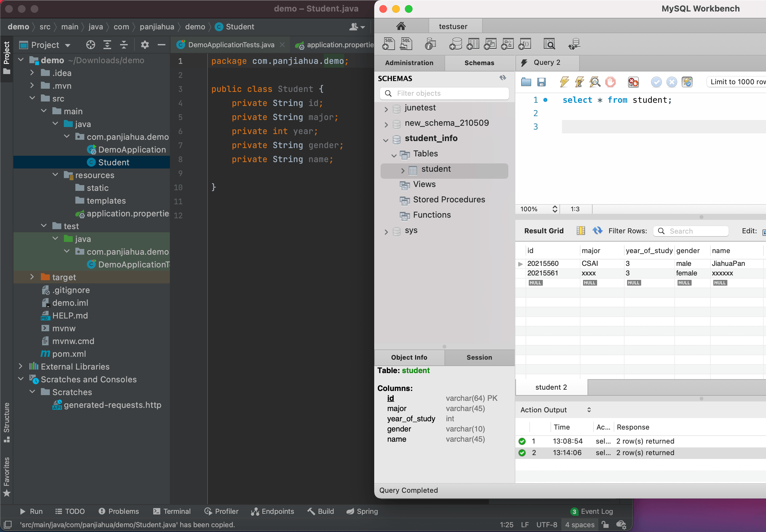Image resolution: width=766 pixels, height=532 pixels.
Task: Open the Event Log
Action: tap(592, 511)
